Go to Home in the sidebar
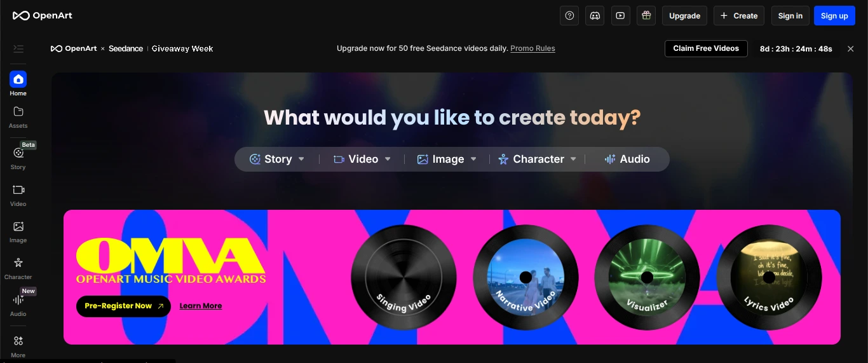 pos(18,83)
